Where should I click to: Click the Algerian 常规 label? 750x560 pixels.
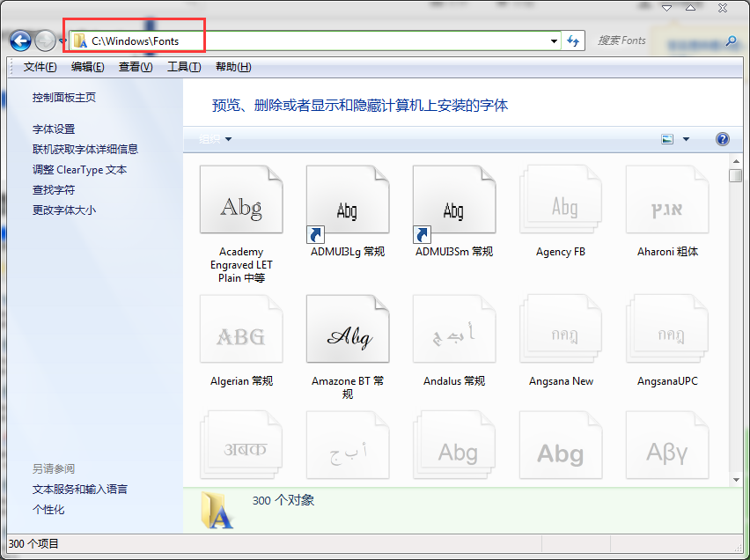click(241, 381)
